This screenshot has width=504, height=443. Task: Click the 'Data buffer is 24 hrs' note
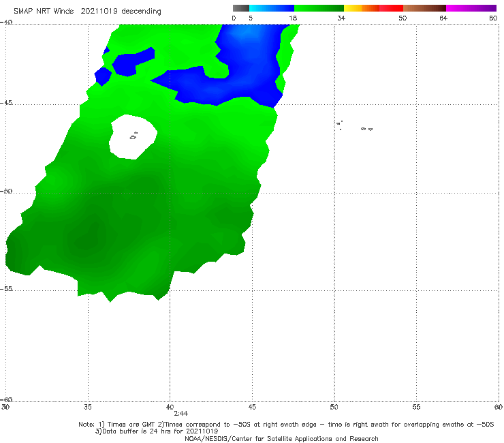pyautogui.click(x=157, y=431)
